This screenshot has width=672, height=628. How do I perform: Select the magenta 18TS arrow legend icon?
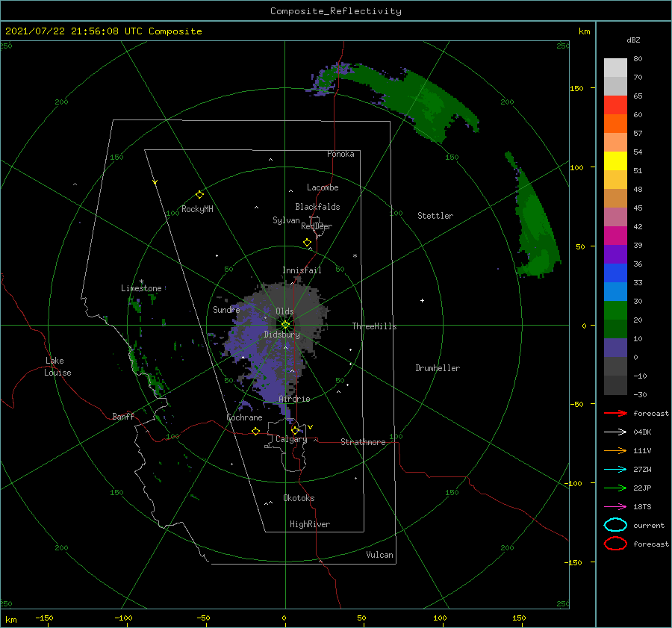[x=615, y=507]
